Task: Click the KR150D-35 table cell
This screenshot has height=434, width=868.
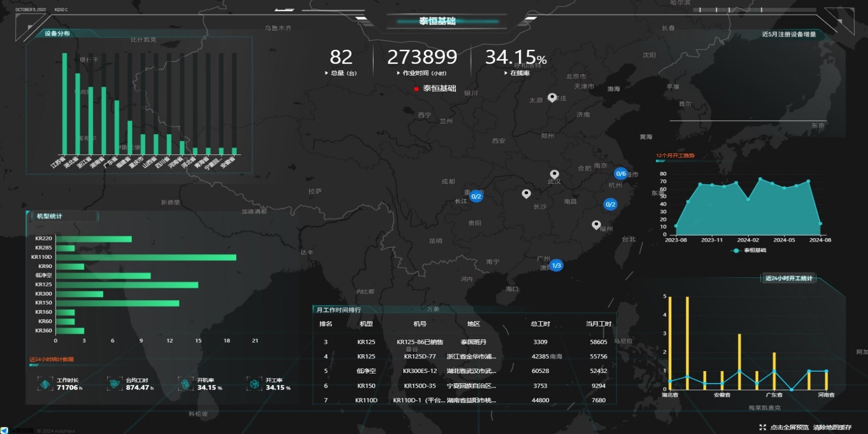Action: click(420, 386)
